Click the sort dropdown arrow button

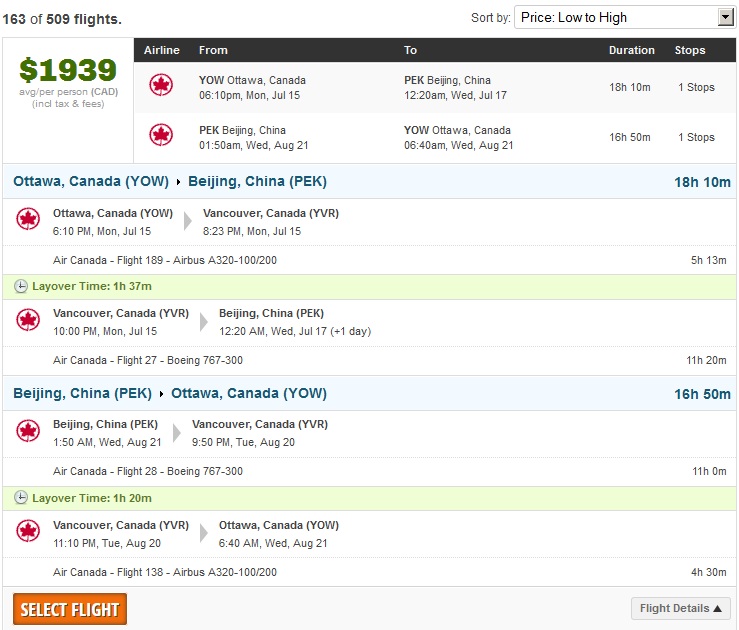pos(726,17)
